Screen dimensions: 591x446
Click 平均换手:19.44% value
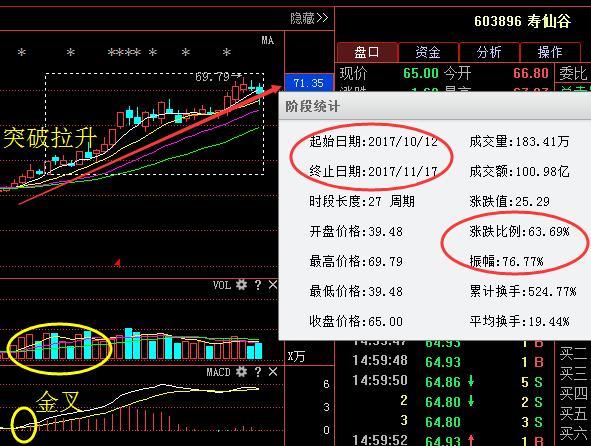tap(519, 322)
